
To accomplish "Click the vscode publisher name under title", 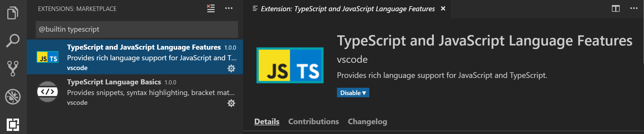I will (352, 59).
